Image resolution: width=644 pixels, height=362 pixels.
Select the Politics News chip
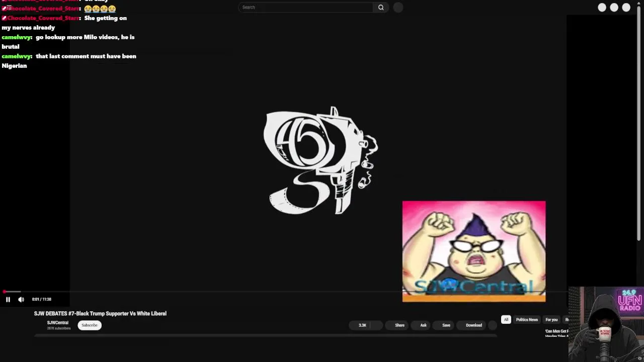point(527,320)
